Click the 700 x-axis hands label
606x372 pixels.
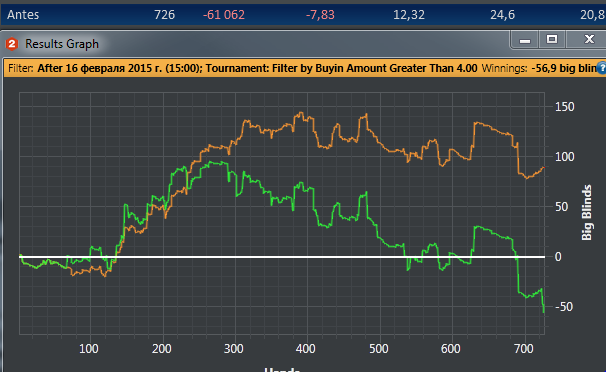click(x=524, y=349)
